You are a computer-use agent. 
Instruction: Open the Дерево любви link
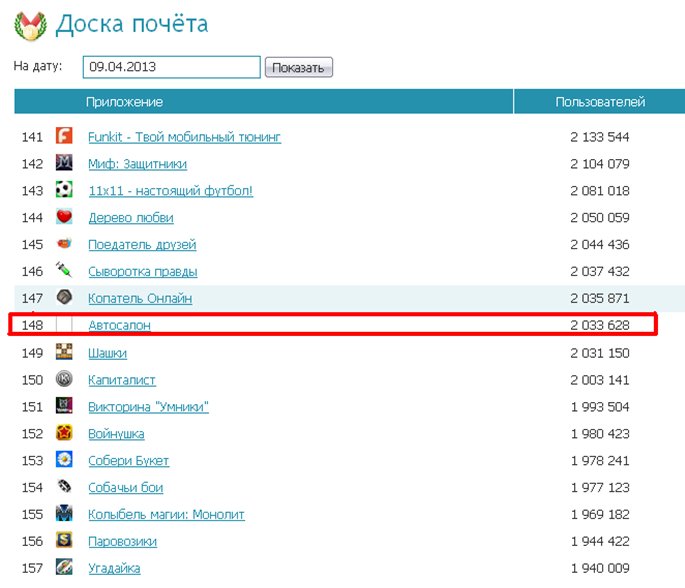point(131,218)
